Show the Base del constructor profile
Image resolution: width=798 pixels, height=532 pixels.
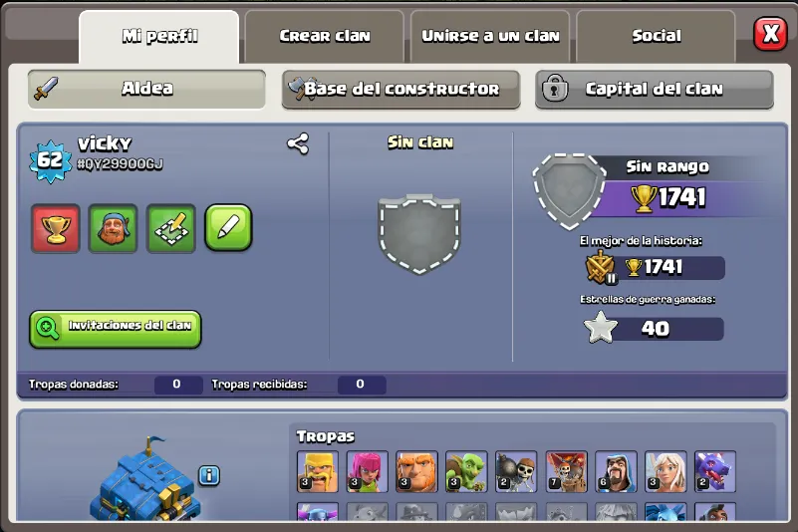(x=401, y=90)
